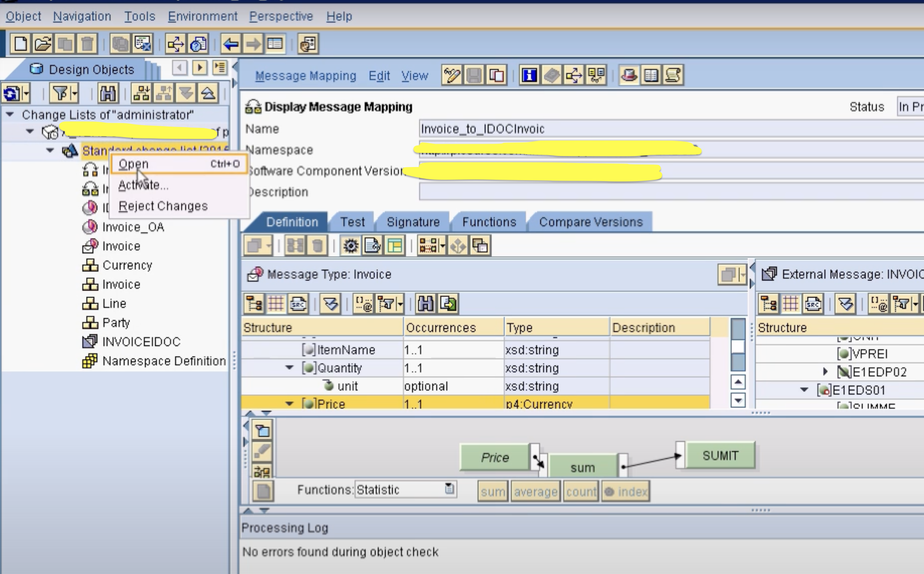Image resolution: width=924 pixels, height=574 pixels.
Task: Click the Create New Object icon
Action: pyautogui.click(x=21, y=44)
